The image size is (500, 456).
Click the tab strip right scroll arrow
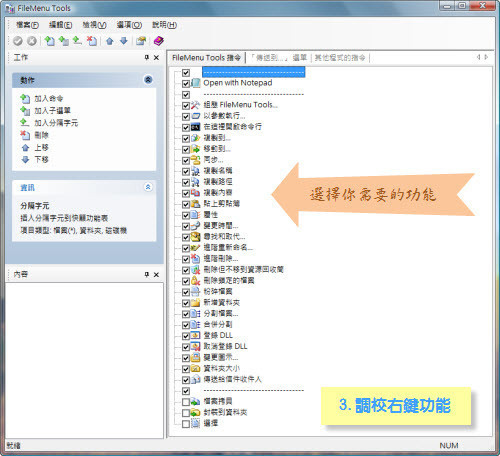486,57
